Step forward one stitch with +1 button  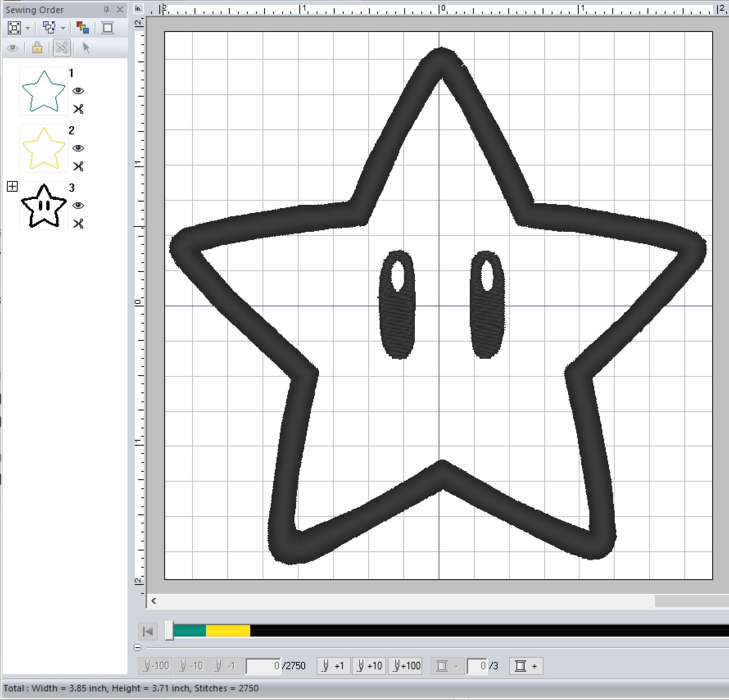333,666
